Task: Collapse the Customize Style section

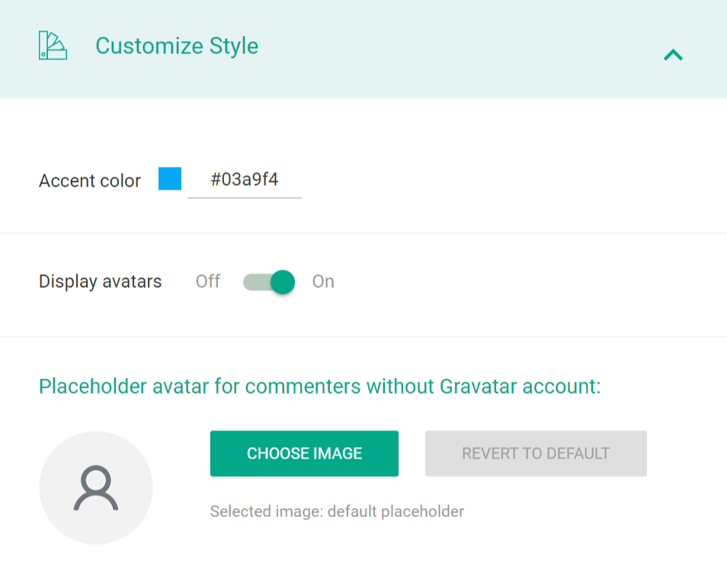Action: click(x=673, y=55)
